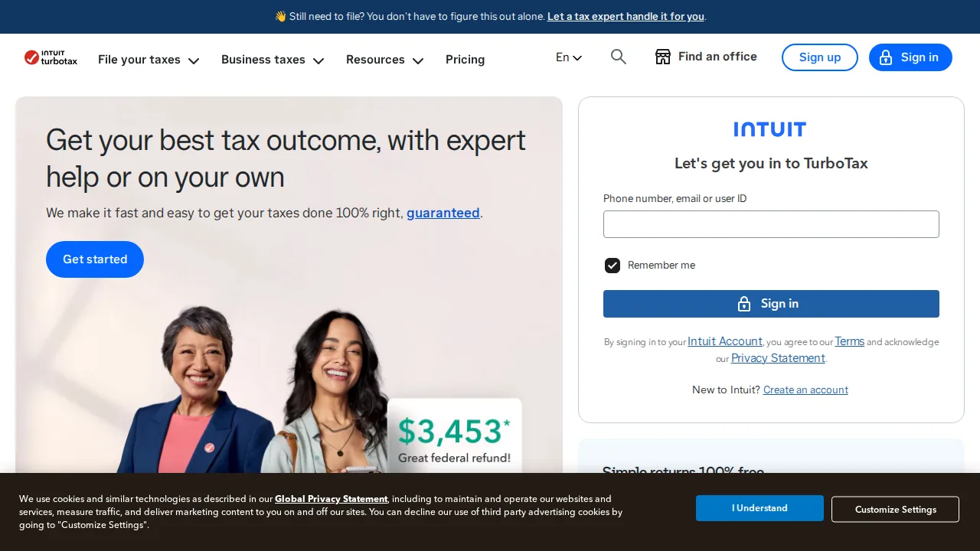Click the storefront icon beside Find an office
This screenshot has height=551, width=980.
663,57
